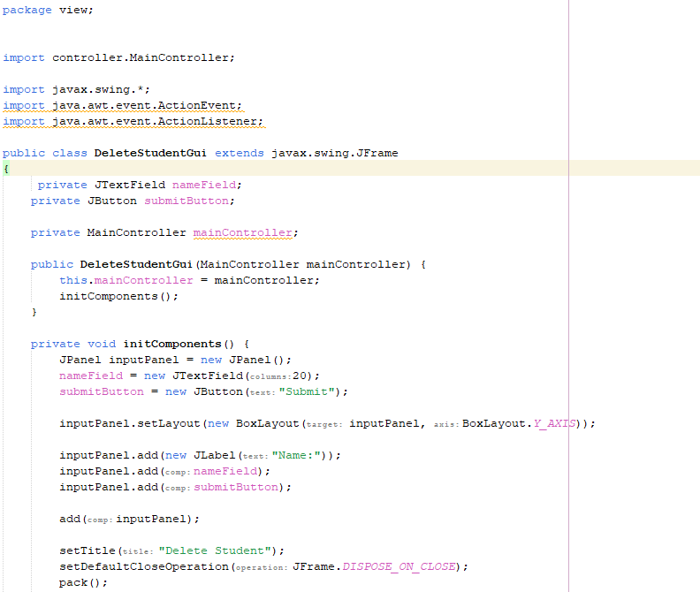Click the underlined ActionEvent import line
Image resolution: width=700 pixels, height=592 pixels.
coord(122,106)
